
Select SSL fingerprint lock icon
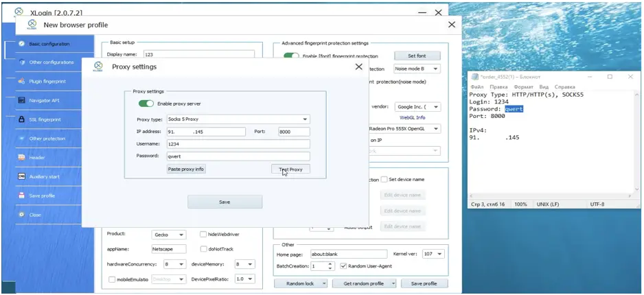click(x=22, y=119)
